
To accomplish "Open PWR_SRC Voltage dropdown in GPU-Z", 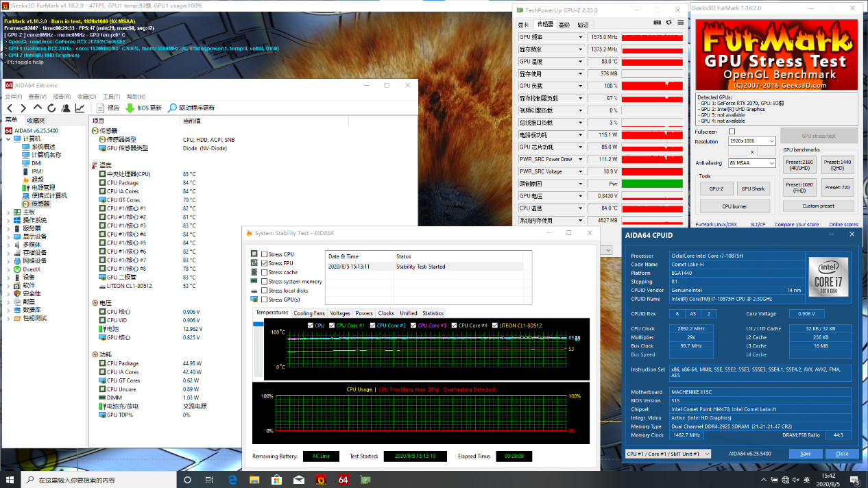I will click(580, 171).
